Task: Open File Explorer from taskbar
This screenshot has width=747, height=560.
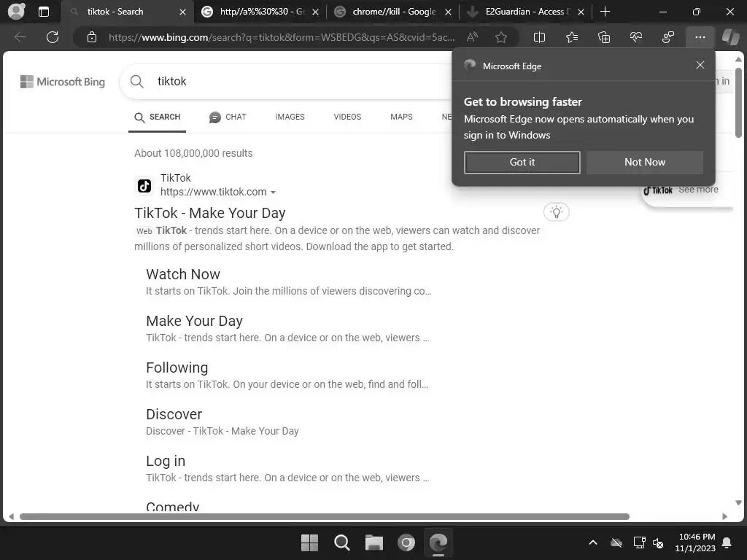Action: tap(374, 542)
